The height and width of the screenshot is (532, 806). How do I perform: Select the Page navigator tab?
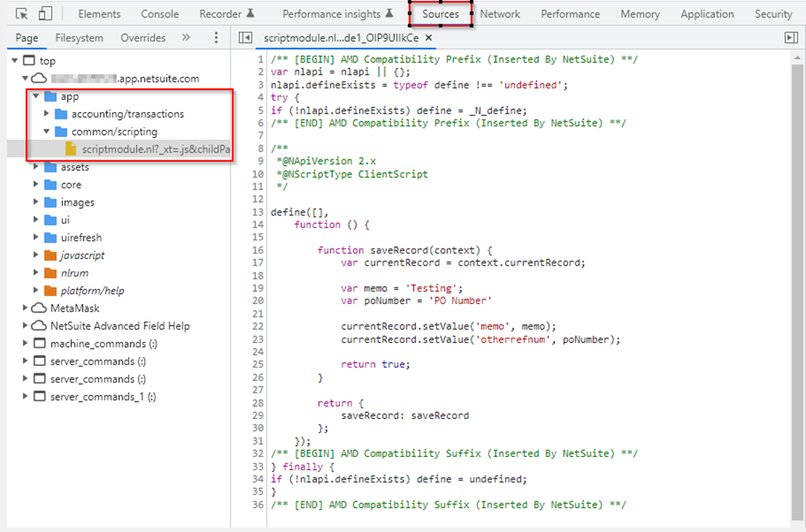[x=26, y=37]
